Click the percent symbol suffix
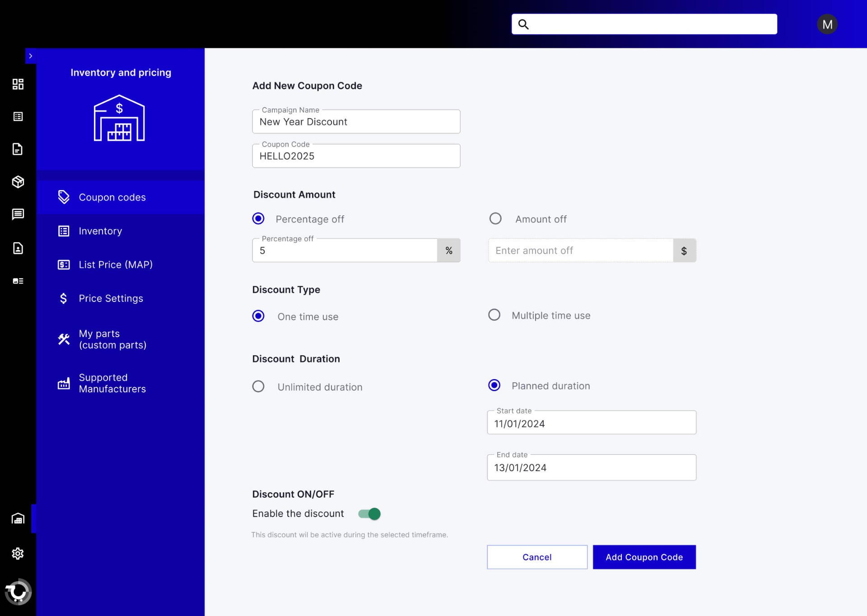The image size is (867, 616). point(449,250)
